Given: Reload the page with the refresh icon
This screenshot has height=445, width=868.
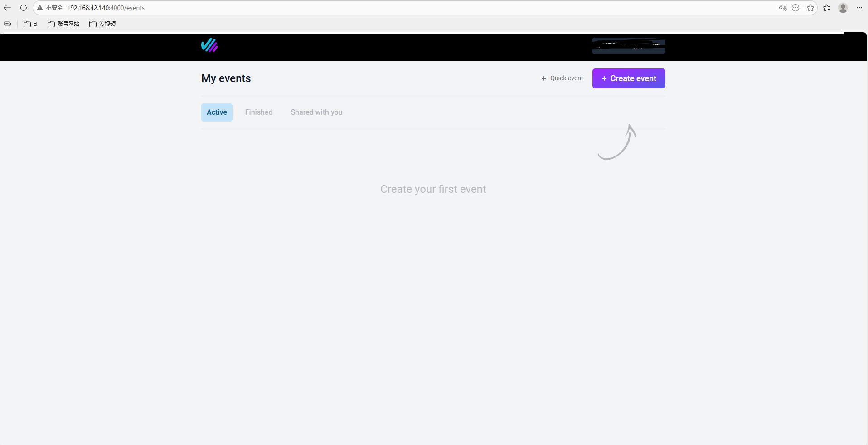Looking at the screenshot, I should (x=24, y=8).
